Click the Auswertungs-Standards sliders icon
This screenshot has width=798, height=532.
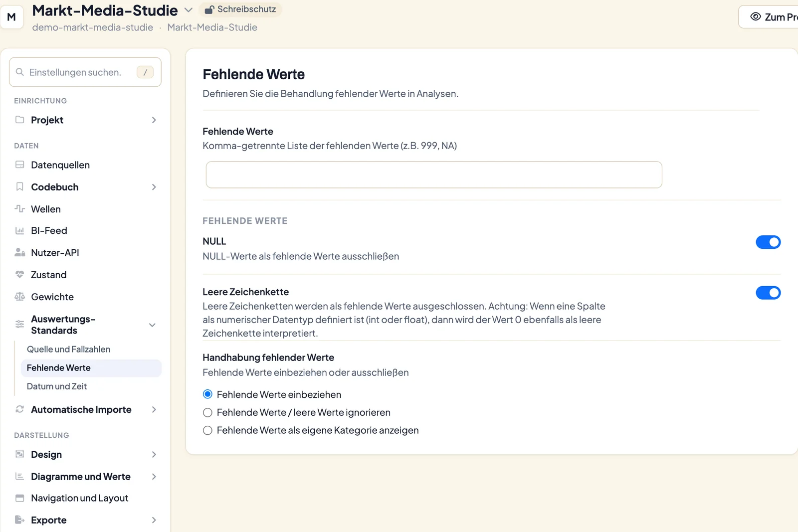coord(20,324)
